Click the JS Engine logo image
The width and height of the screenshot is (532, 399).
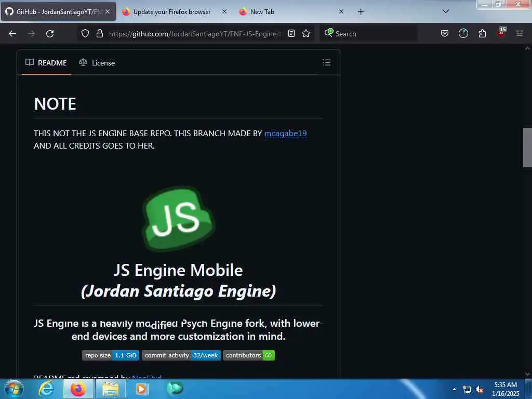(x=179, y=219)
